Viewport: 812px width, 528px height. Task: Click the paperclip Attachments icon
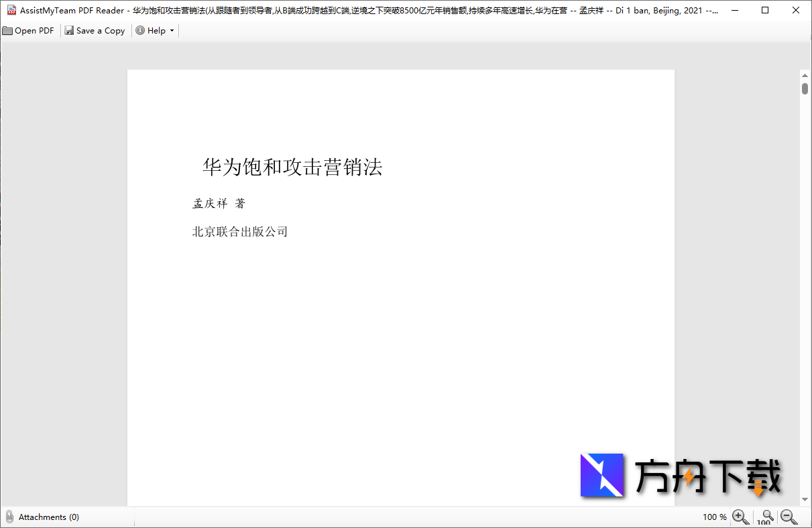(9, 517)
